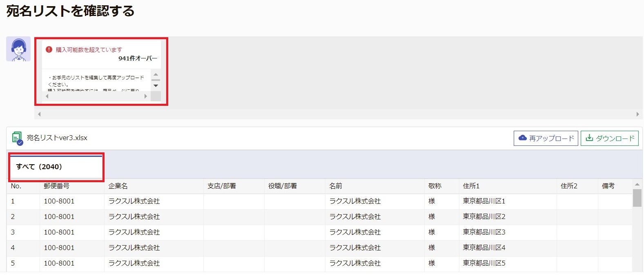Click the page heading 宛名リストを確認する

click(x=70, y=11)
